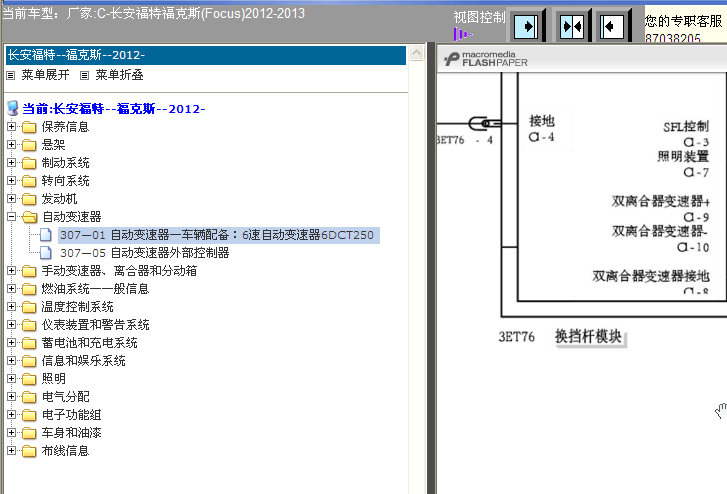Expand the 温度控制系统 tree node

pyautogui.click(x=12, y=306)
